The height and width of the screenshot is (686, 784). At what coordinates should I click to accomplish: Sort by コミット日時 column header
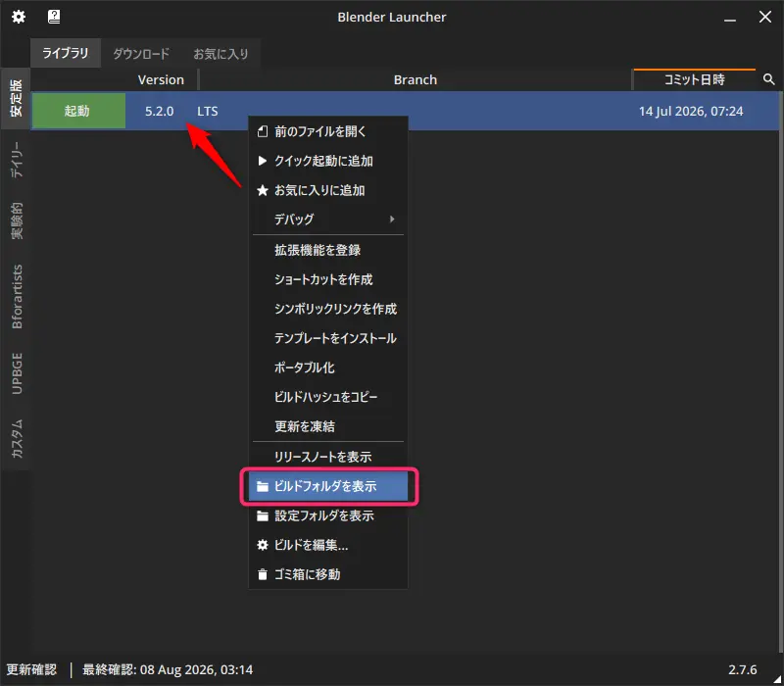point(694,79)
